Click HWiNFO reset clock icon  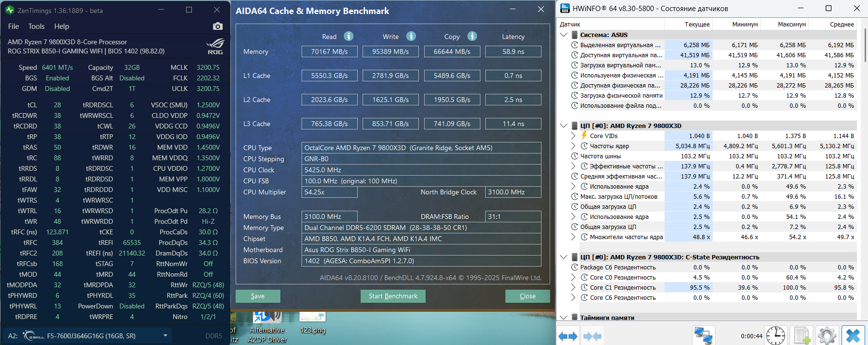coord(776,336)
